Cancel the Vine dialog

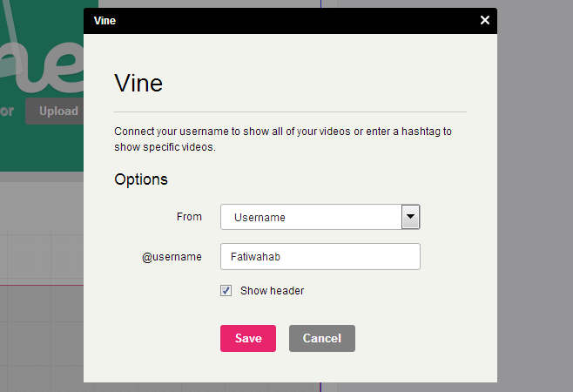click(322, 338)
